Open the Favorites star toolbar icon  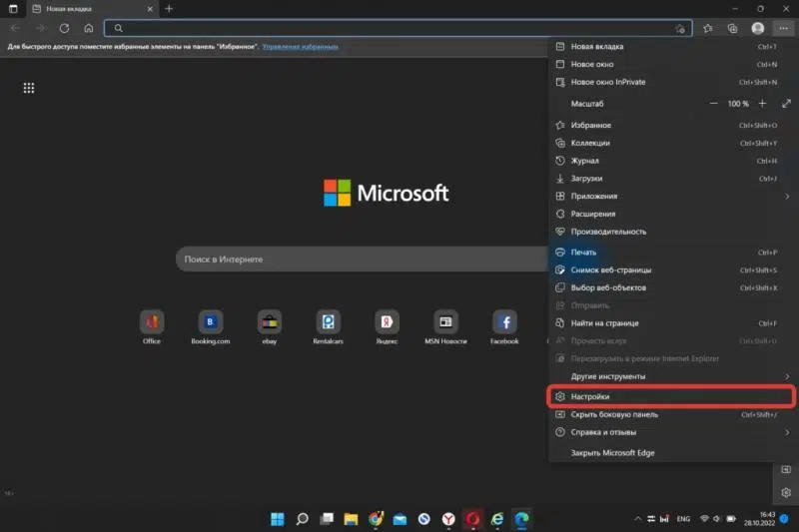coord(708,29)
